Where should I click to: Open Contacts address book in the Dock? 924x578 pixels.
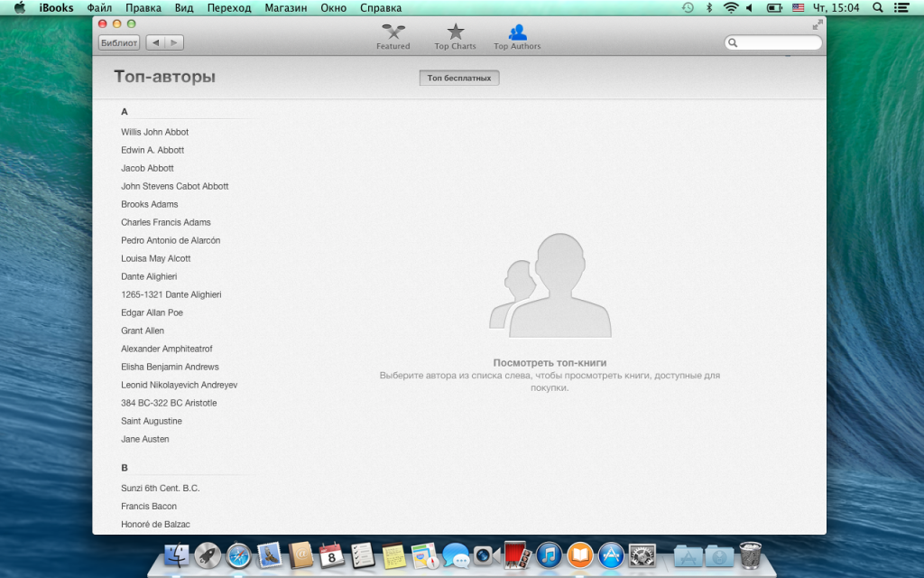pyautogui.click(x=300, y=555)
